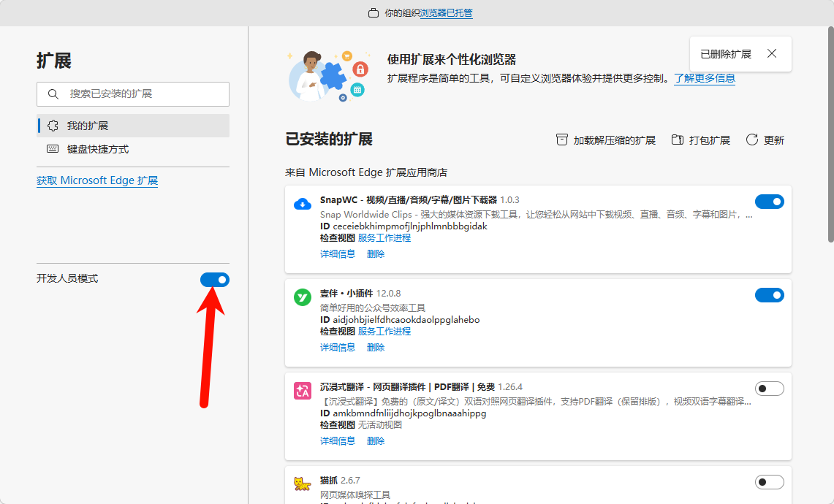Click 了解更多信息 link
Viewport: 834px width, 504px height.
pos(704,79)
